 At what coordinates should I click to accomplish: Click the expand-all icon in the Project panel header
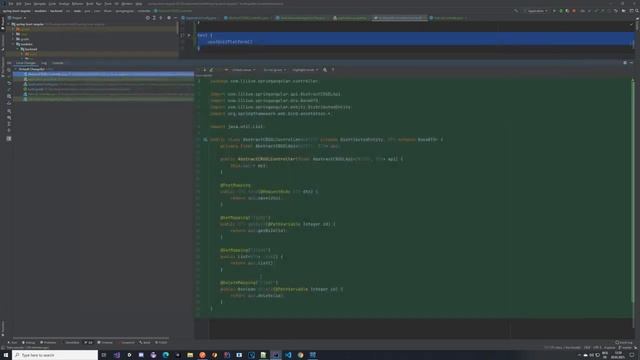click(x=154, y=18)
